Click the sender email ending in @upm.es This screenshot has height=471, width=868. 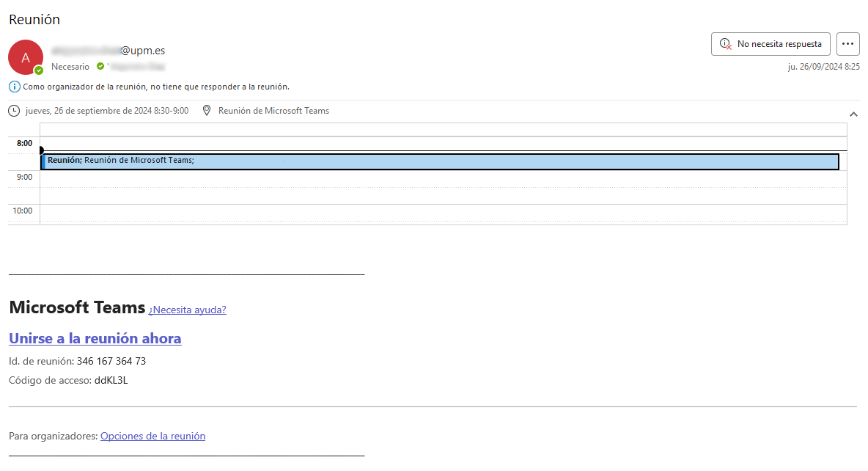click(x=108, y=51)
